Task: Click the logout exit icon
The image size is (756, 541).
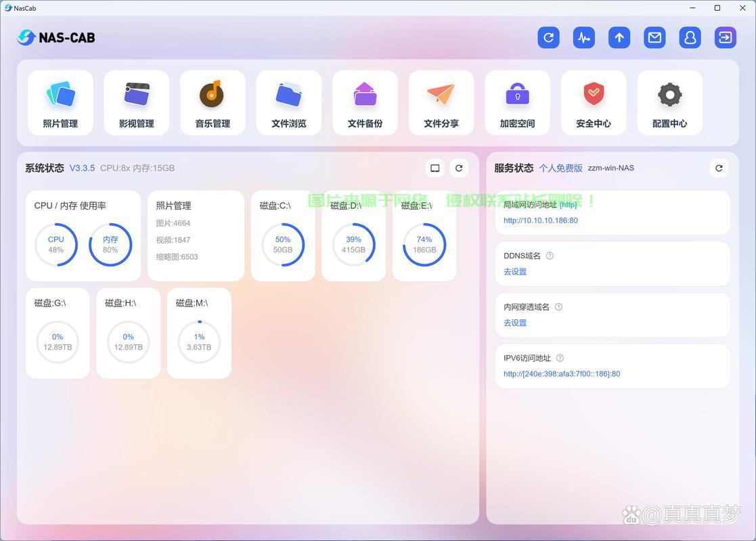Action: 725,38
